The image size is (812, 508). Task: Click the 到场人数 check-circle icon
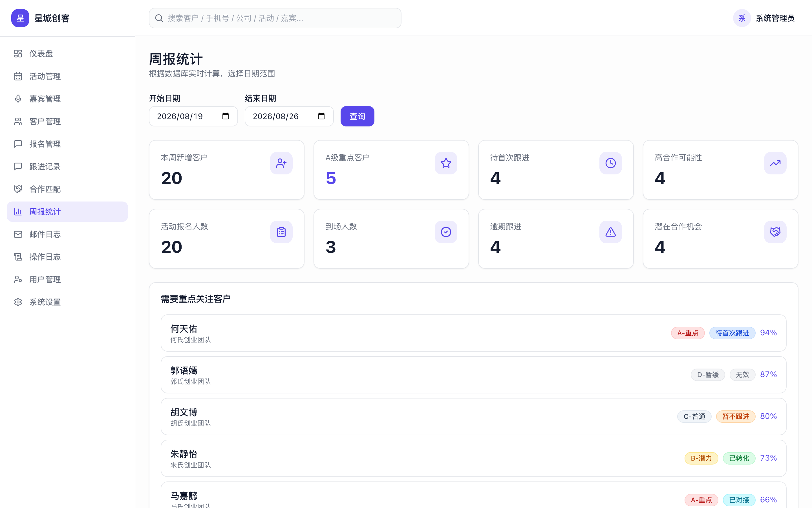(x=446, y=232)
